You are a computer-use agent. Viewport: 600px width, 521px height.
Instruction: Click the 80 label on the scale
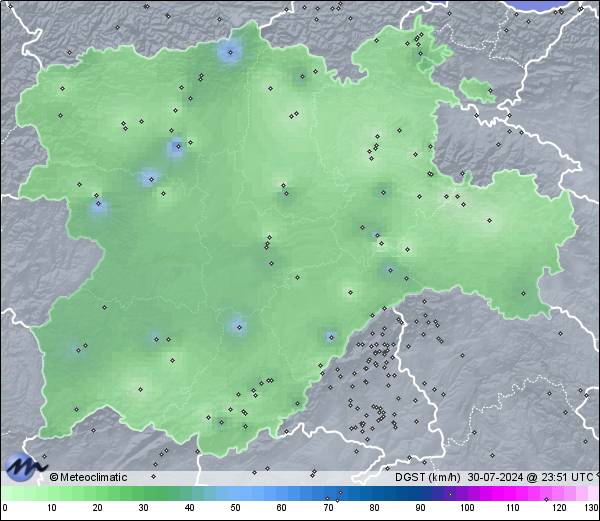(374, 508)
